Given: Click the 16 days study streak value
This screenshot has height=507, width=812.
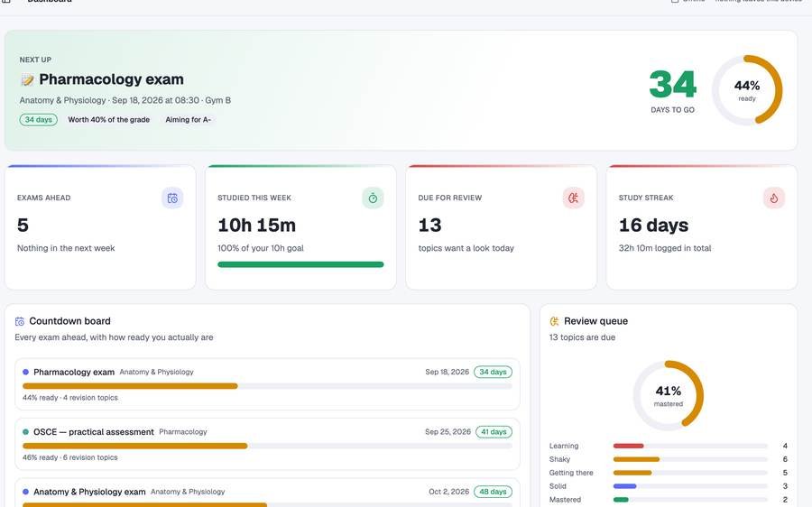Looking at the screenshot, I should [653, 226].
